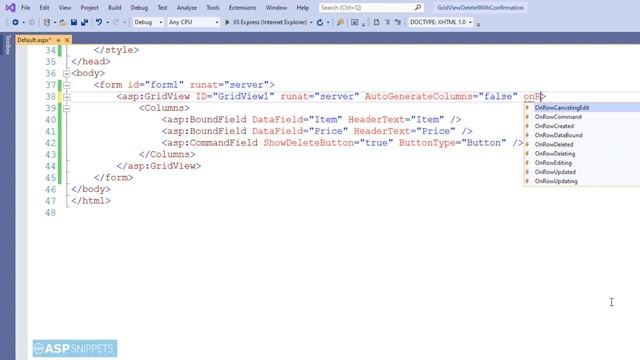This screenshot has width=640, height=360.
Task: Click the Redo toolbar icon
Action: point(116,22)
